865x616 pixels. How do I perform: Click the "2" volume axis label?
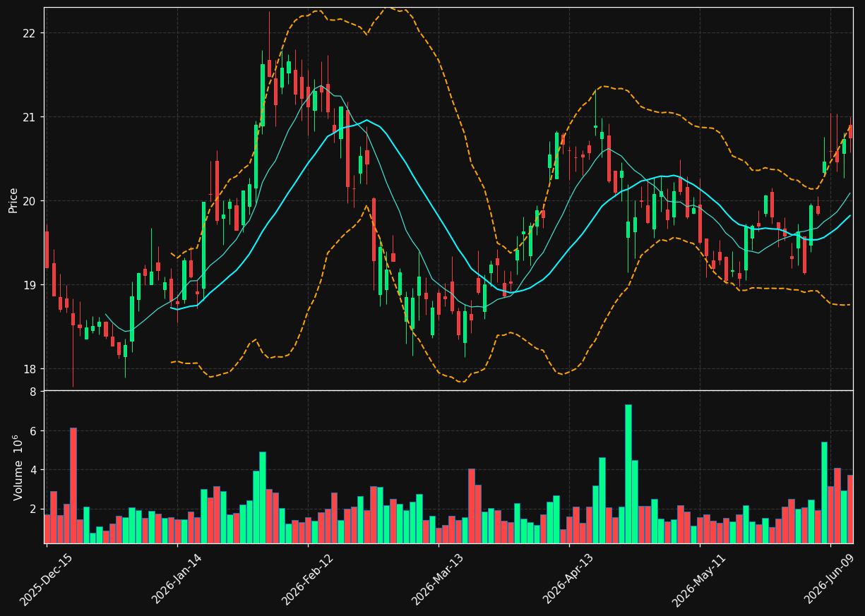[x=33, y=509]
